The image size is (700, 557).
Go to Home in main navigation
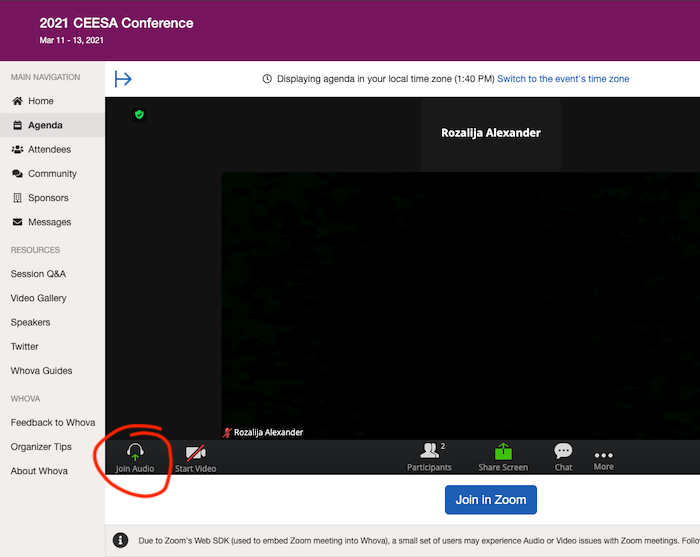pyautogui.click(x=52, y=101)
